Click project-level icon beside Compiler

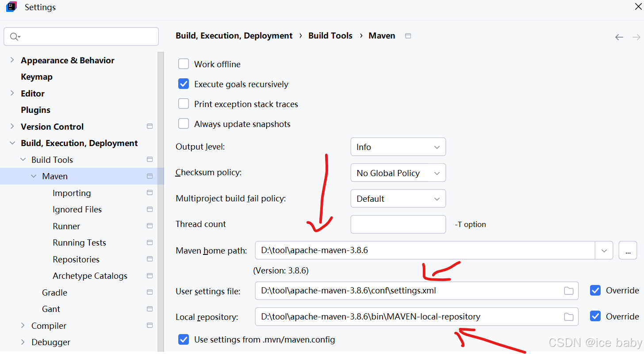149,326
